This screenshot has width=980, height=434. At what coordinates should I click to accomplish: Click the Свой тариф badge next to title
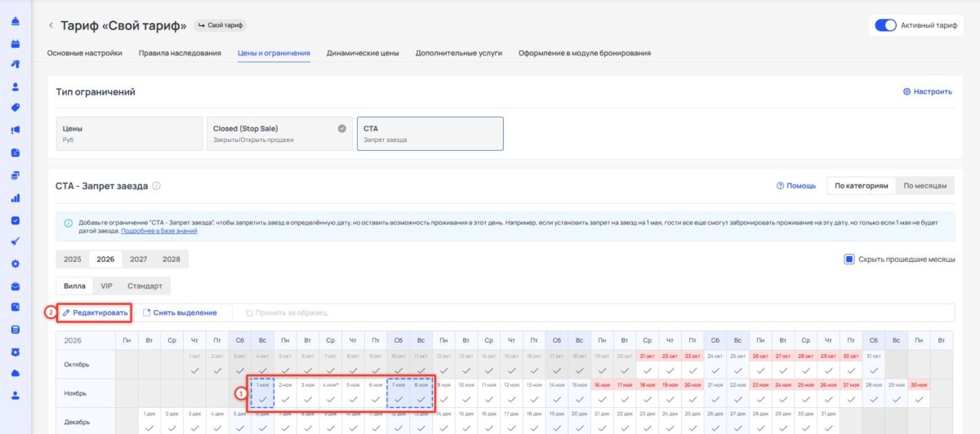(221, 26)
